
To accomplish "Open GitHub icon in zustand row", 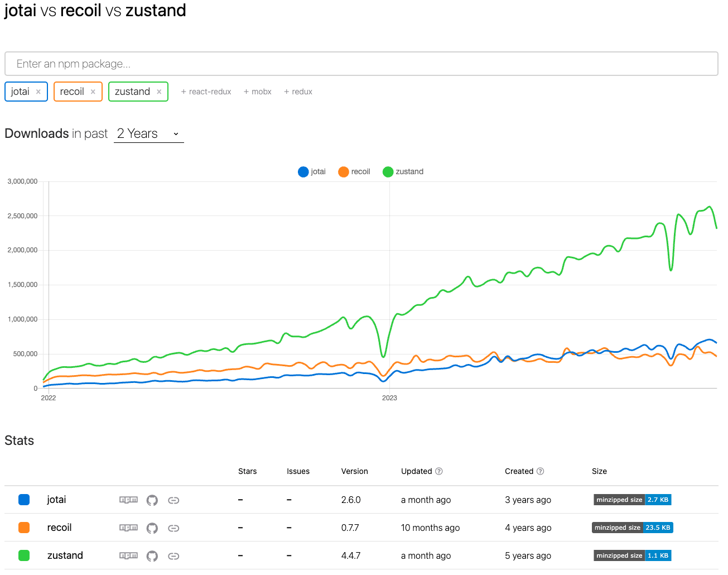I will pos(152,556).
